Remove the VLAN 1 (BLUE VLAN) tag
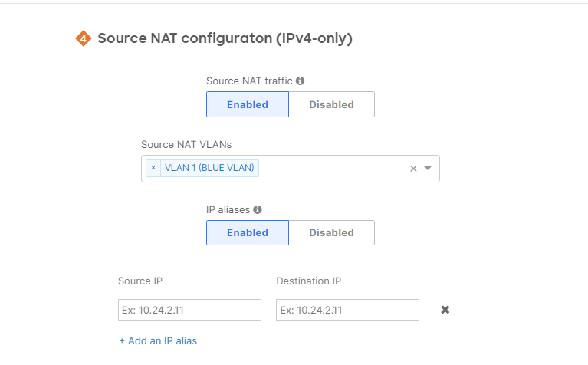Viewport: 588px width, 365px height. pos(153,168)
